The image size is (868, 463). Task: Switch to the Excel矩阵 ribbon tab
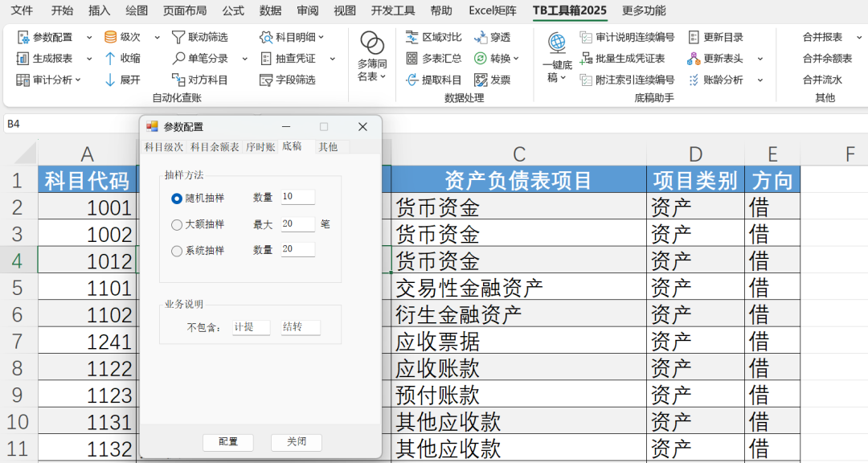coord(492,10)
